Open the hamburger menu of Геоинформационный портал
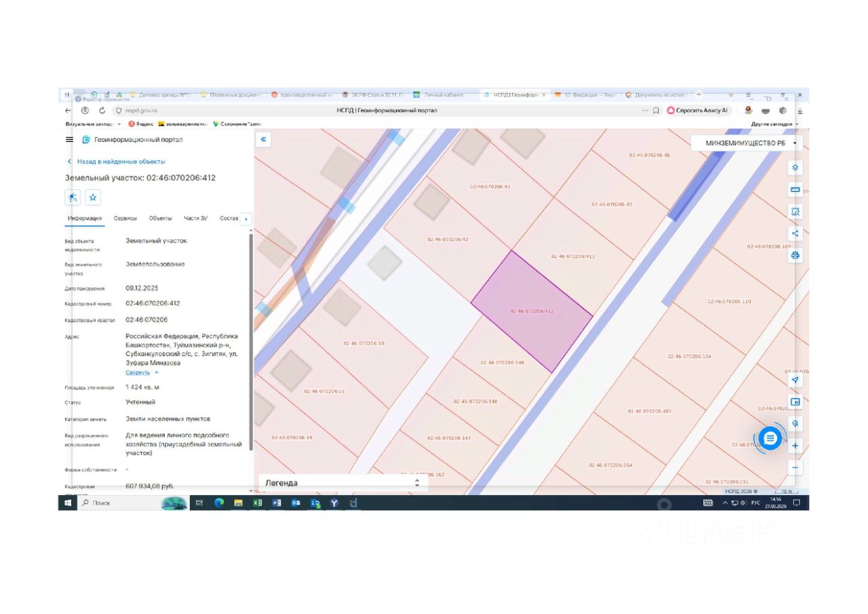The height and width of the screenshot is (614, 868). coord(69,140)
